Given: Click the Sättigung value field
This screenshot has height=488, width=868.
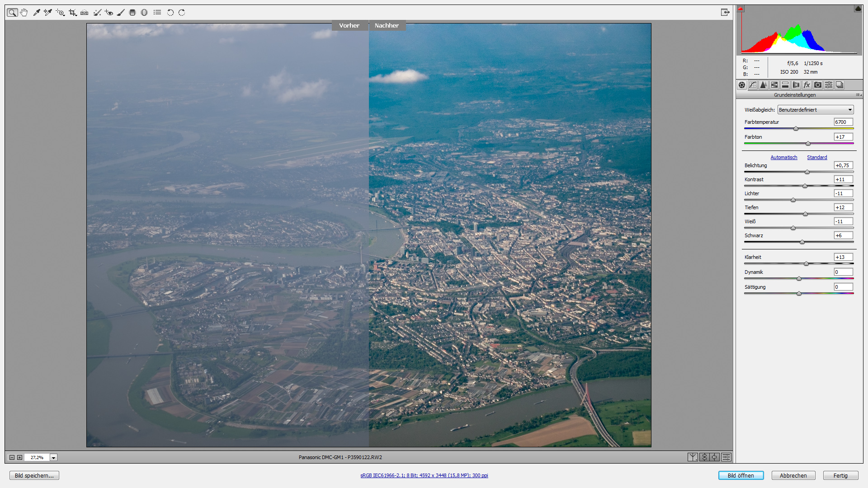Looking at the screenshot, I should point(844,287).
